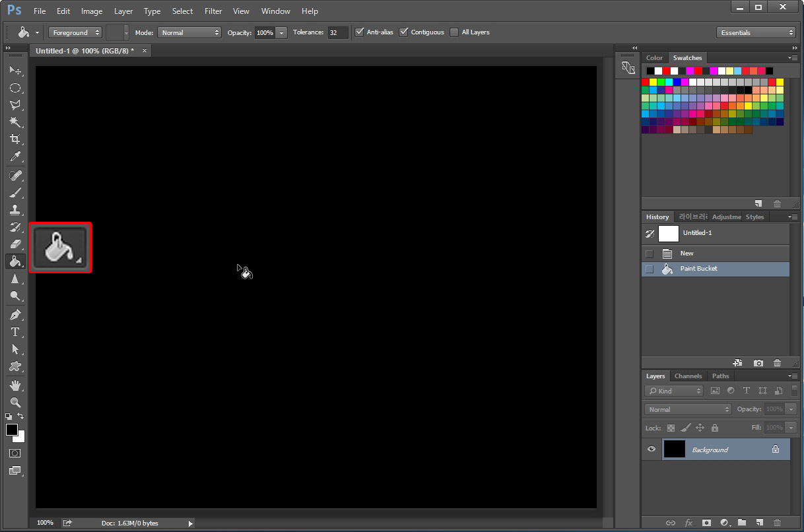Screen dimensions: 804x532
Task: Toggle lock image pixels
Action: point(685,428)
